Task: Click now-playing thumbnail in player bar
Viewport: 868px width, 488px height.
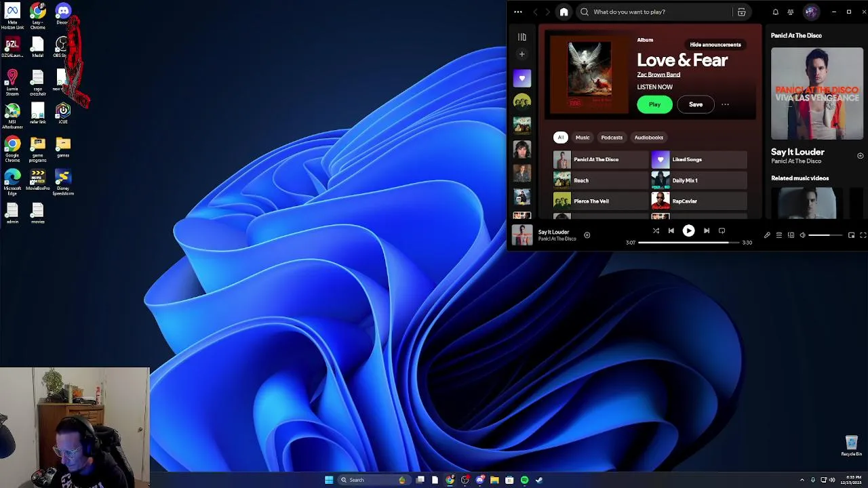Action: tap(522, 235)
